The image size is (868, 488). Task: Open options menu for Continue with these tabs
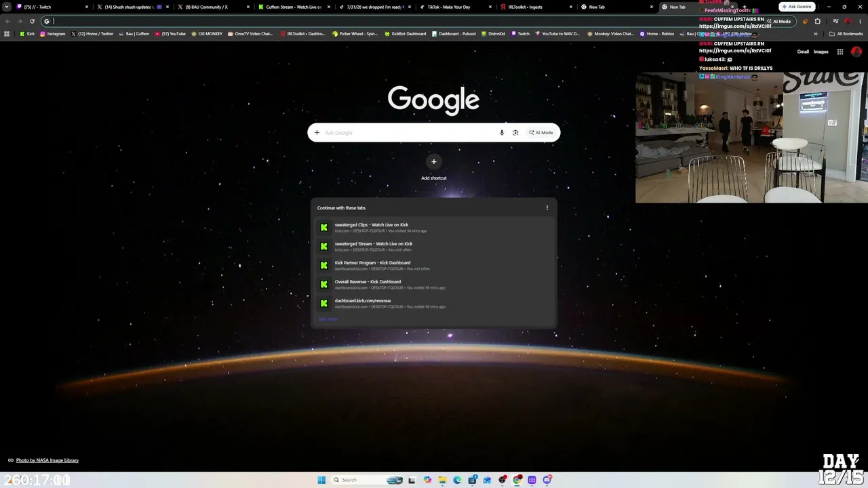coord(547,208)
